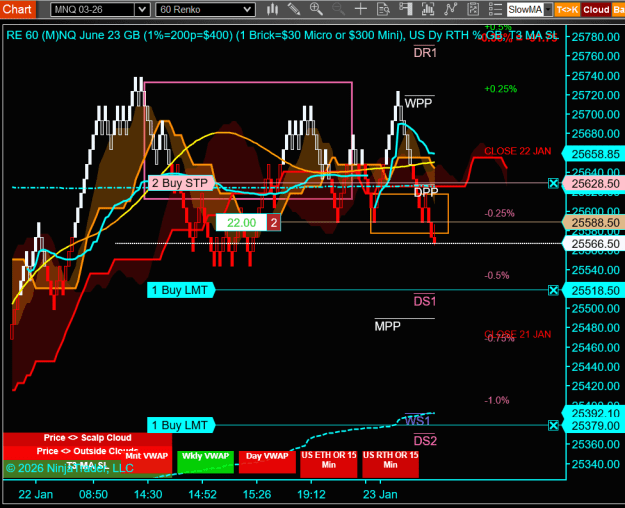Click the WS1 pivot label
625x508 pixels.
(417, 421)
